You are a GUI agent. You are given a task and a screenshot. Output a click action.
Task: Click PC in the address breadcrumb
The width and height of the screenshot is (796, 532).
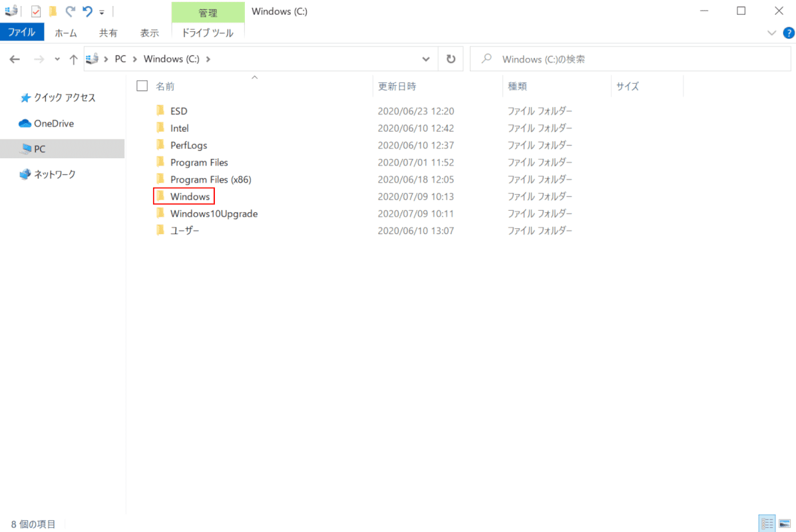coord(120,59)
